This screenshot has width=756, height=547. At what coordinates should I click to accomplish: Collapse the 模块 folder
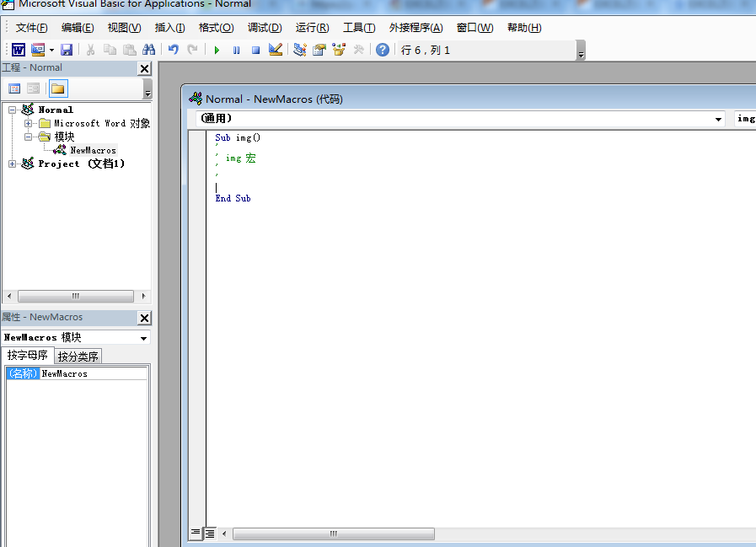pyautogui.click(x=29, y=137)
